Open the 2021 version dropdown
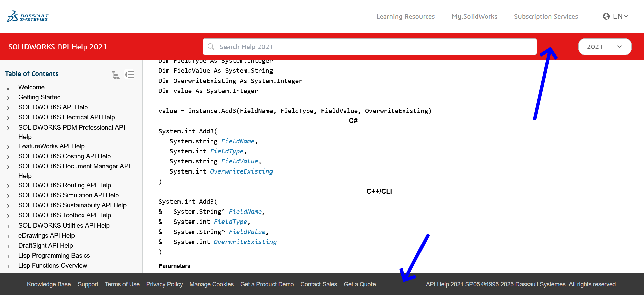The height and width of the screenshot is (295, 644). coord(604,47)
